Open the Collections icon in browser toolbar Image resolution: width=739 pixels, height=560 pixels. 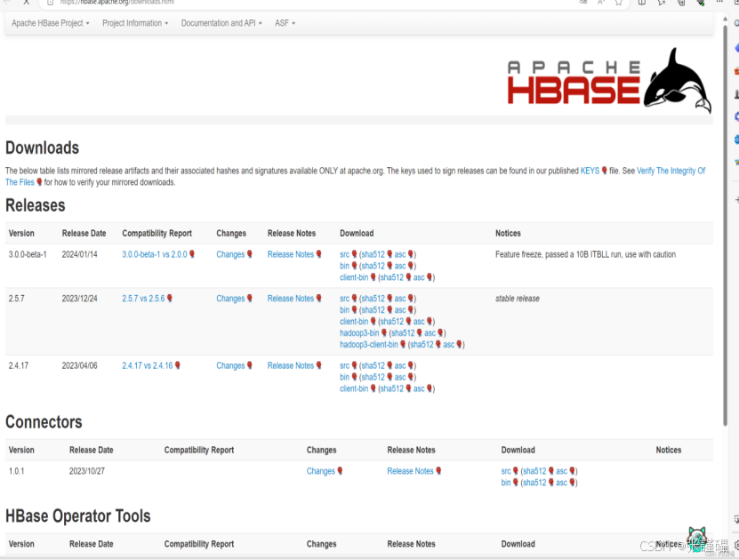point(681,3)
